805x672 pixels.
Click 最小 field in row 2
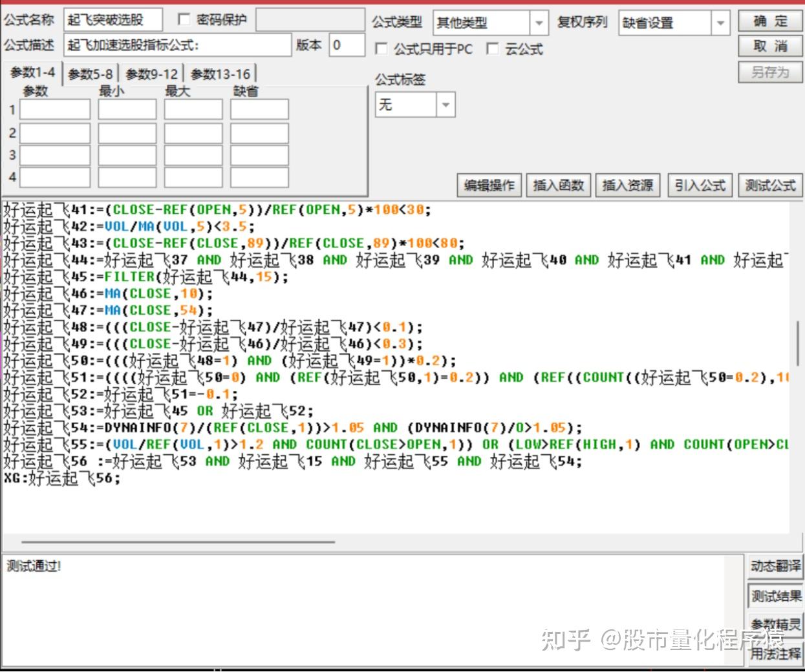pos(127,132)
